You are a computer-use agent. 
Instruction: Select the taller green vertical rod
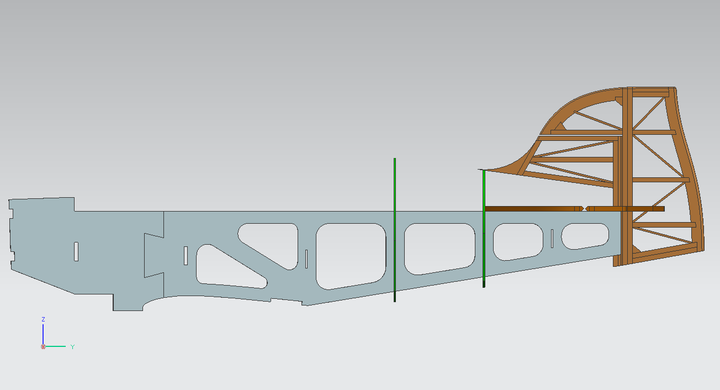[x=395, y=230]
